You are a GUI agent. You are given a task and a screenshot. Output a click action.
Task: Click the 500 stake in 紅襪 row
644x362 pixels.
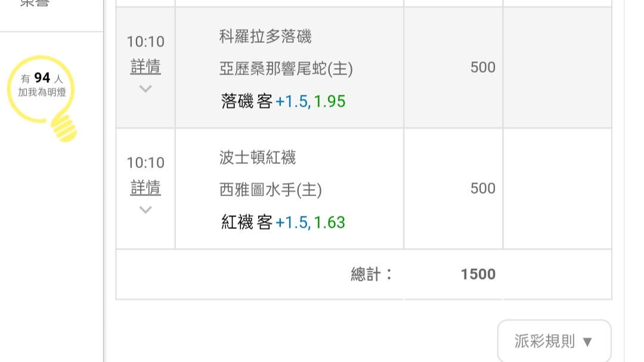point(482,188)
